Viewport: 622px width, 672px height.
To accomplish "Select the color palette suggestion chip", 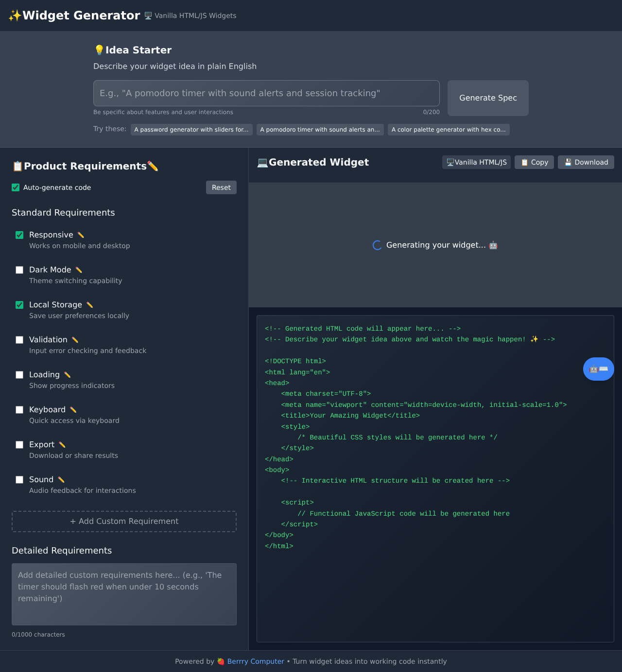I will click(448, 129).
